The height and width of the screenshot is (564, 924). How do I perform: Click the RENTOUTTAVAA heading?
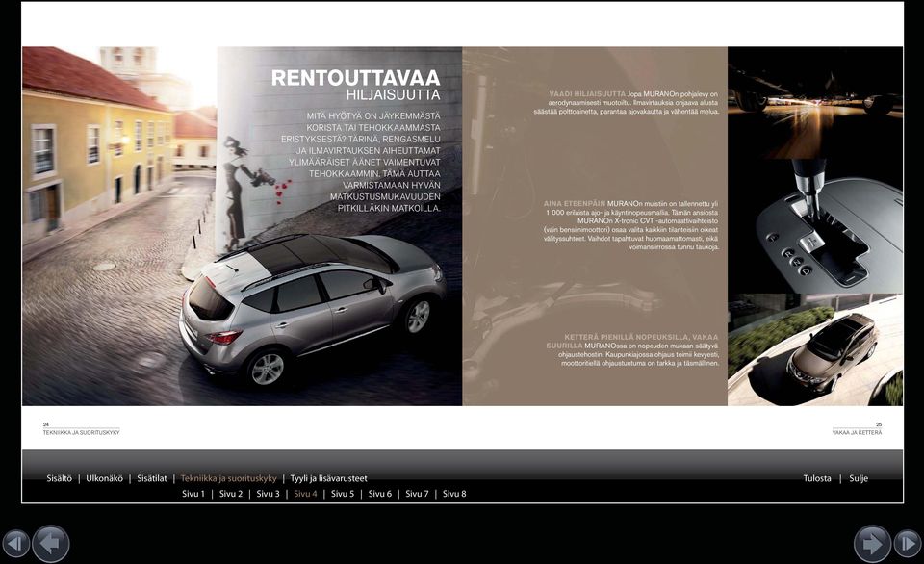355,78
